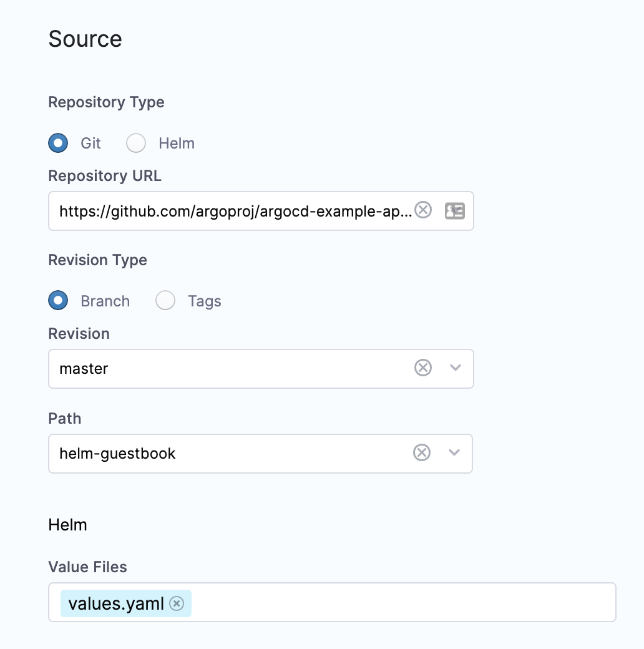The image size is (644, 649).
Task: Select Branch as the revision type
Action: 57,300
